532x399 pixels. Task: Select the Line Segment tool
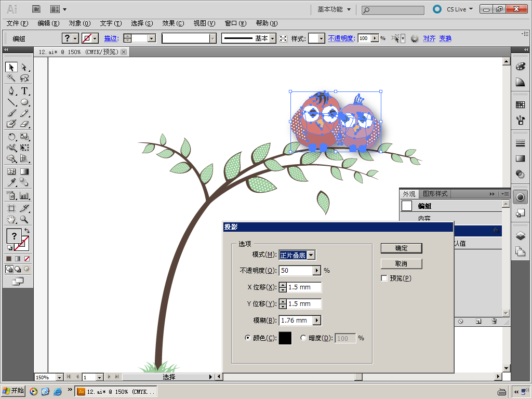[x=11, y=102]
